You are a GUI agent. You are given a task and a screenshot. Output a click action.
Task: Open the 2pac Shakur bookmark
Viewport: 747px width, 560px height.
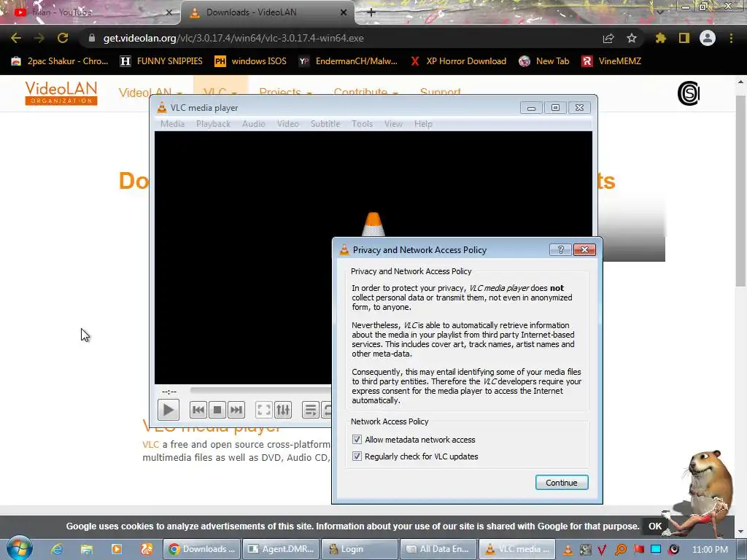tap(60, 61)
